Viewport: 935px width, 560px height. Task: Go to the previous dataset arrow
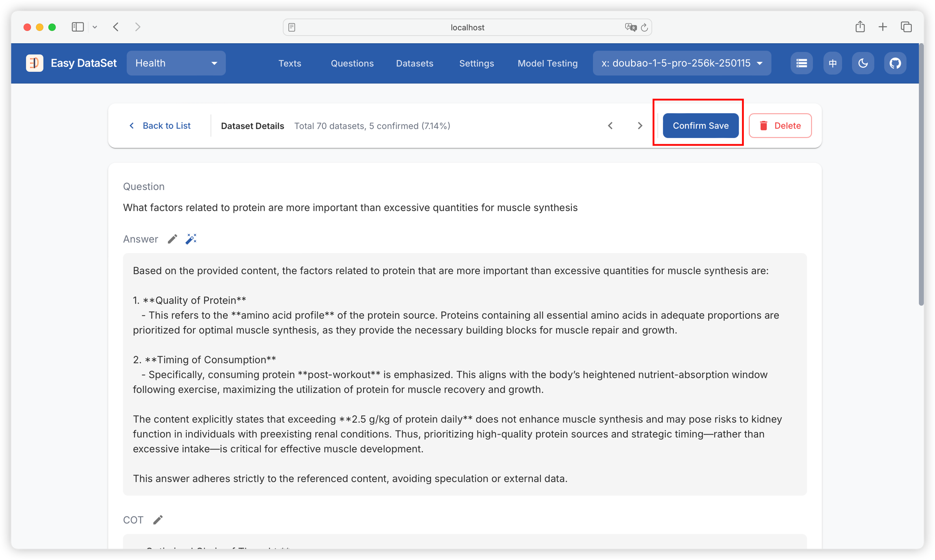coord(610,126)
